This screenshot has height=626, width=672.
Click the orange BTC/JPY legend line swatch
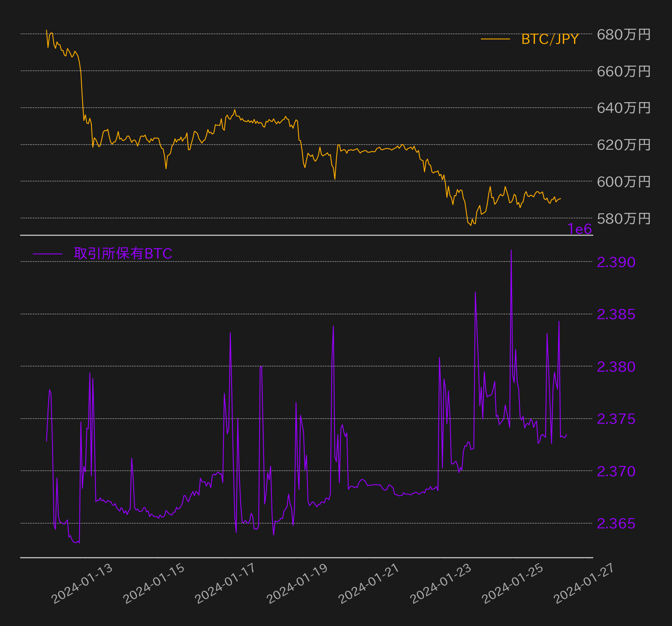pyautogui.click(x=495, y=39)
